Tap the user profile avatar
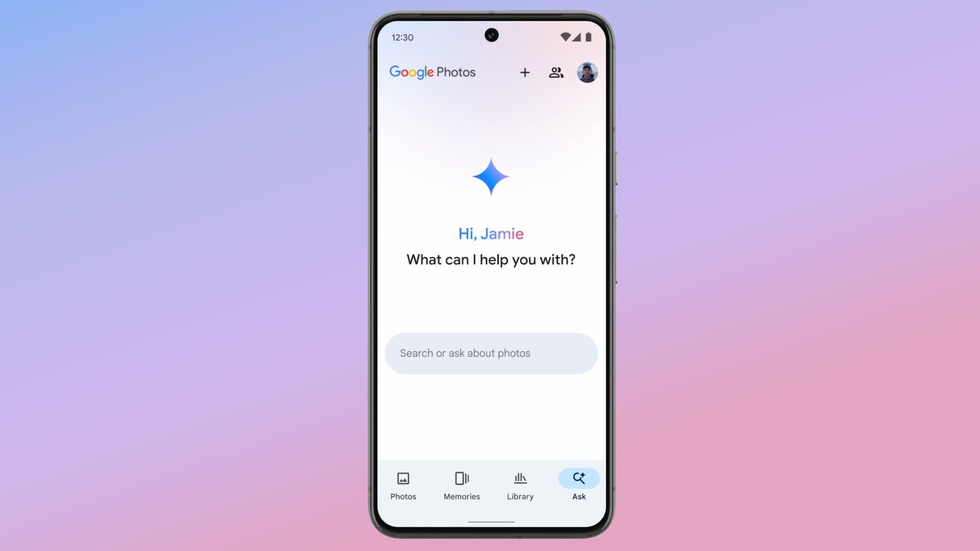 pyautogui.click(x=586, y=72)
